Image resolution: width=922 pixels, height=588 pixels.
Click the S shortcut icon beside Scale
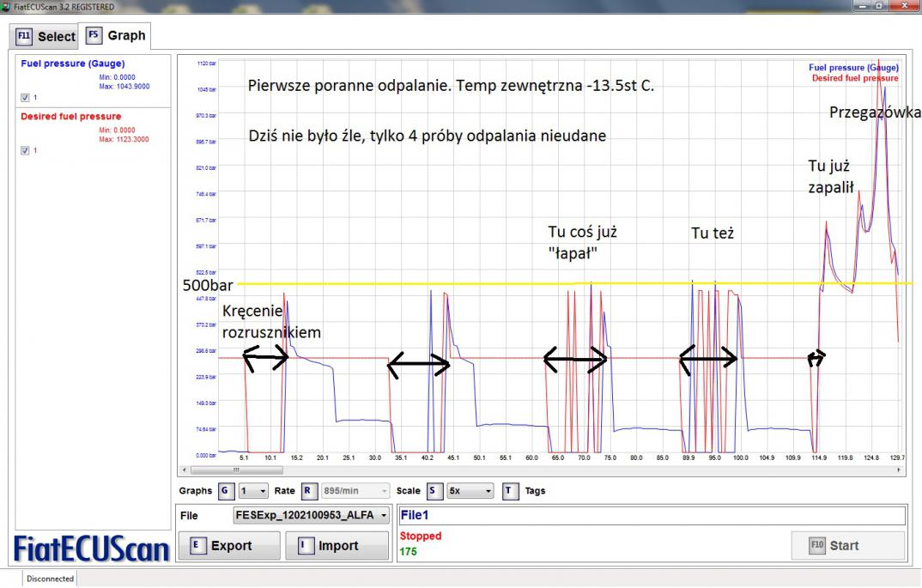434,491
